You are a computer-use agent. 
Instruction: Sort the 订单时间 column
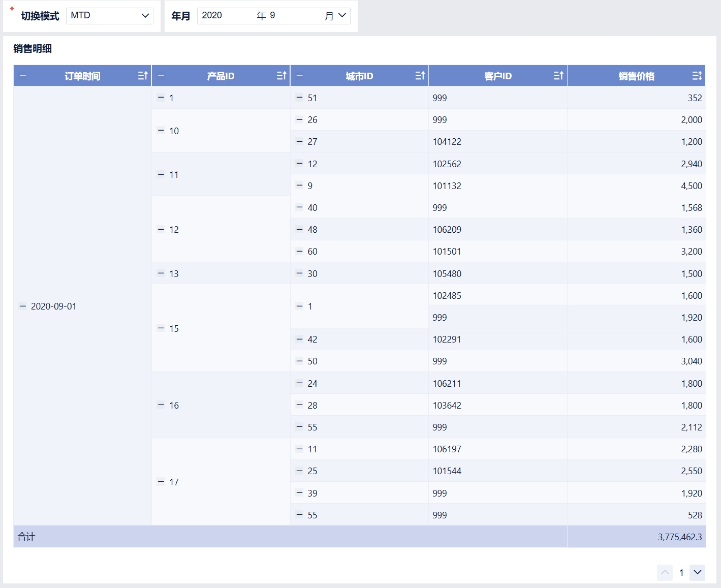point(143,76)
